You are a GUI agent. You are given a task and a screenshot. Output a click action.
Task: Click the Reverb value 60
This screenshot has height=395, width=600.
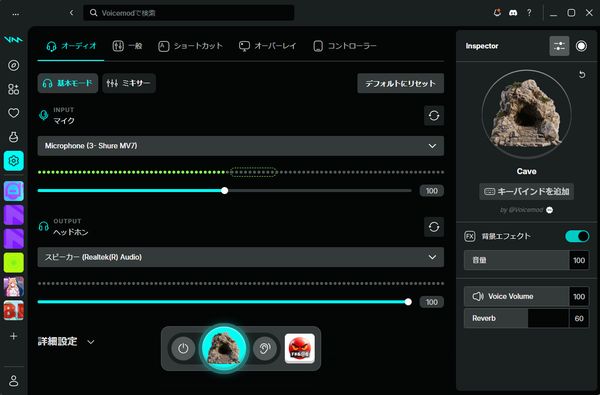pos(579,318)
